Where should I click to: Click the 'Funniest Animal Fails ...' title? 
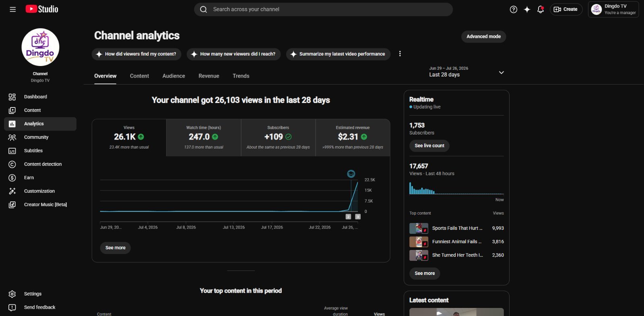click(x=457, y=242)
